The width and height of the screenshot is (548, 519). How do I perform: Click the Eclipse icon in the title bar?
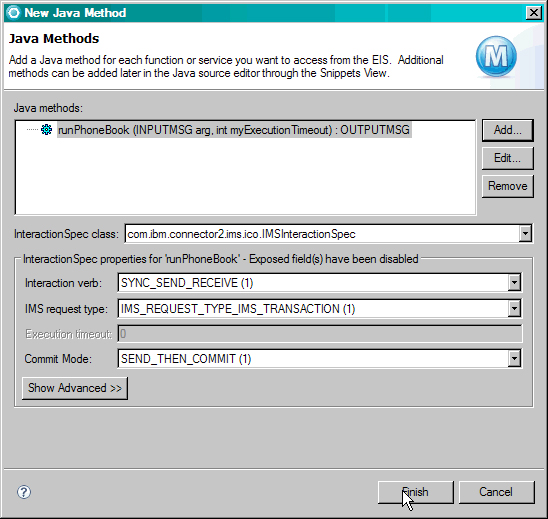tap(14, 13)
